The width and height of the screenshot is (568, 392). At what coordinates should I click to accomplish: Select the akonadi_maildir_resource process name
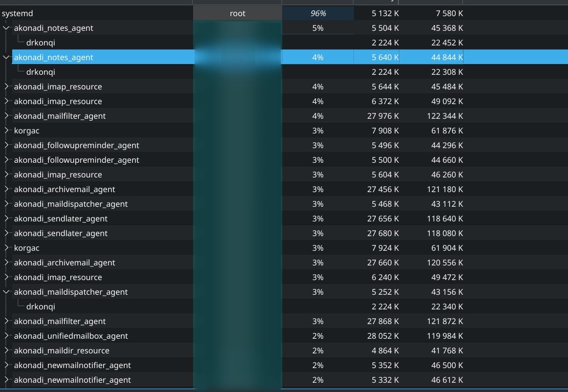(62, 351)
